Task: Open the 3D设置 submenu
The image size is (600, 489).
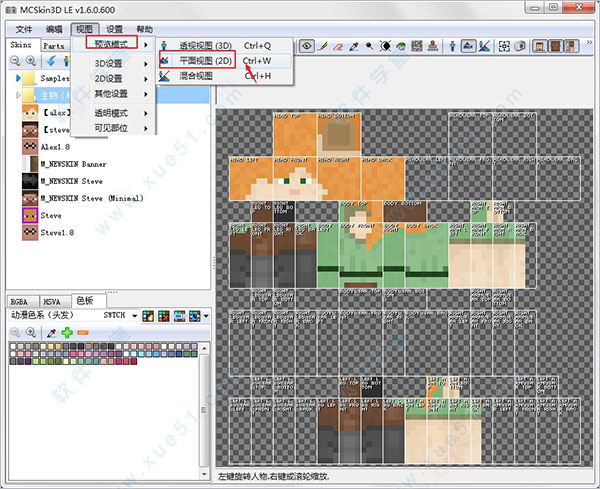Action: click(107, 63)
